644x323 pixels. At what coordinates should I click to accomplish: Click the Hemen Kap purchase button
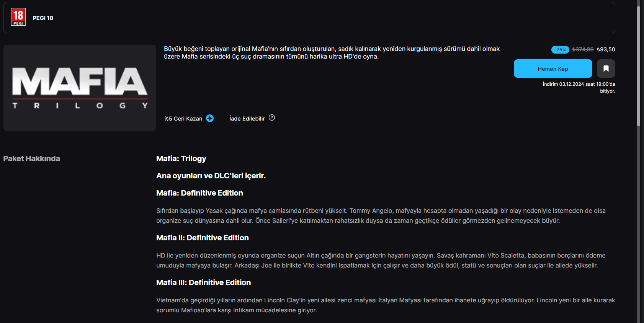pyautogui.click(x=553, y=69)
